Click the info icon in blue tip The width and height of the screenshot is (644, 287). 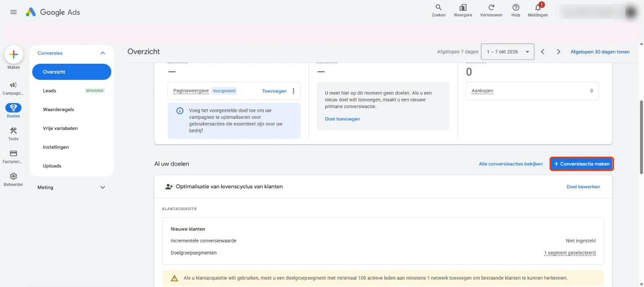click(x=179, y=111)
